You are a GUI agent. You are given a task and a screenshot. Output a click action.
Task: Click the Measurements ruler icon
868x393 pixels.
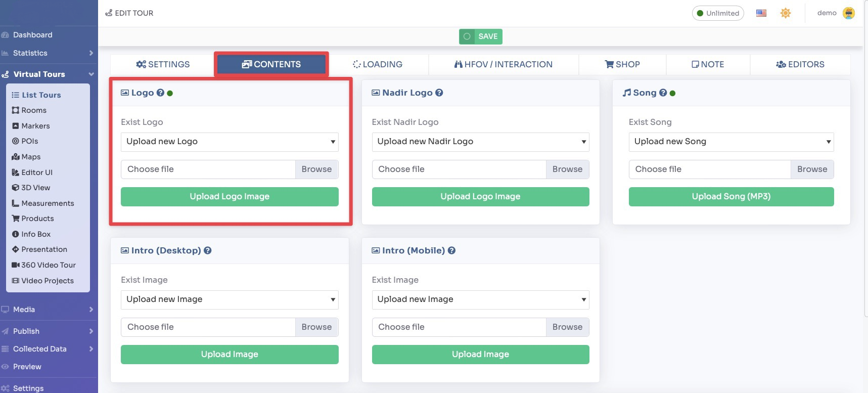pos(16,203)
